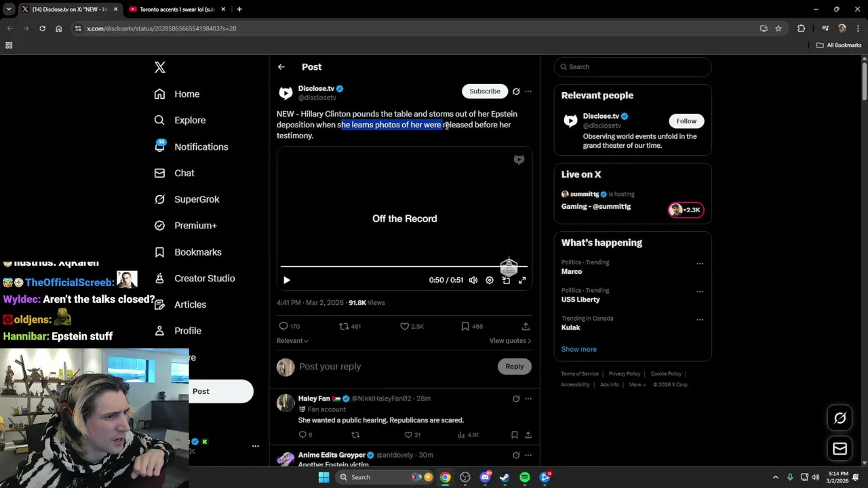
Task: Expand the tab search dropdown arrow
Action: 9,9
